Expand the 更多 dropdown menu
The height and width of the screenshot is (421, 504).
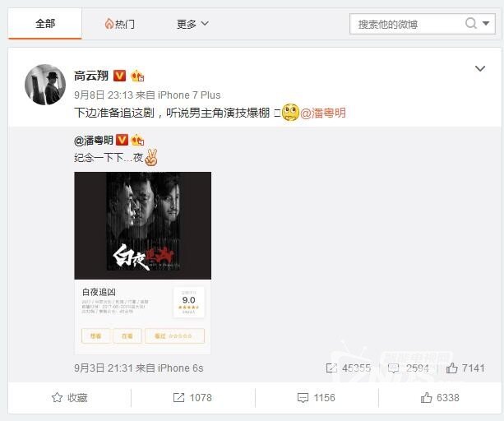[x=192, y=24]
